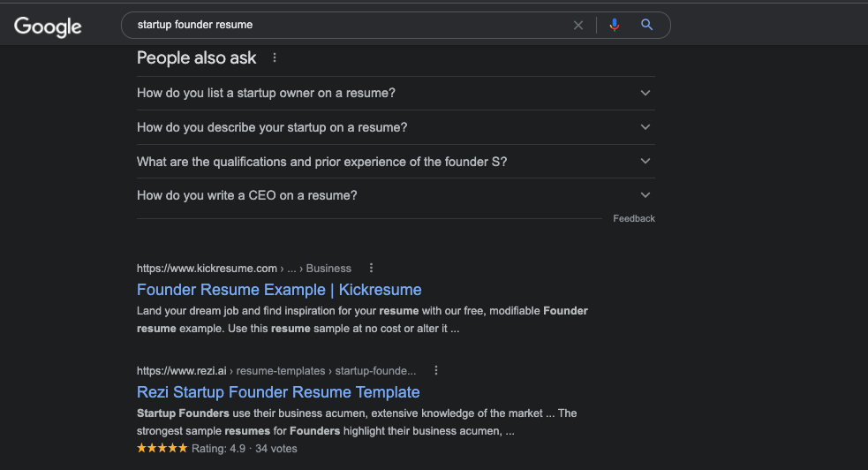This screenshot has height=470, width=868.
Task: Clear the search box with X icon
Action: click(577, 25)
